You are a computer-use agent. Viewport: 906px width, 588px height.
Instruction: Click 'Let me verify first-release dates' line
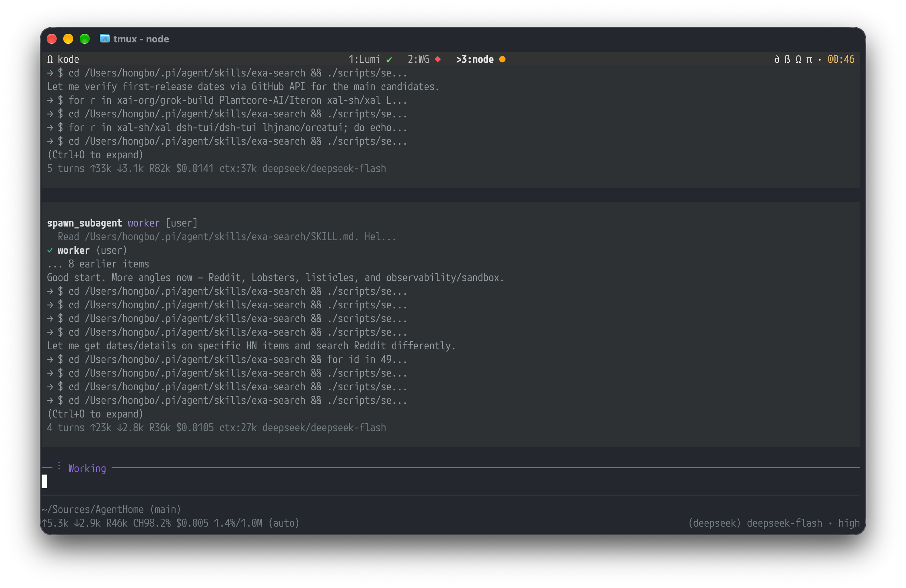pyautogui.click(x=243, y=87)
